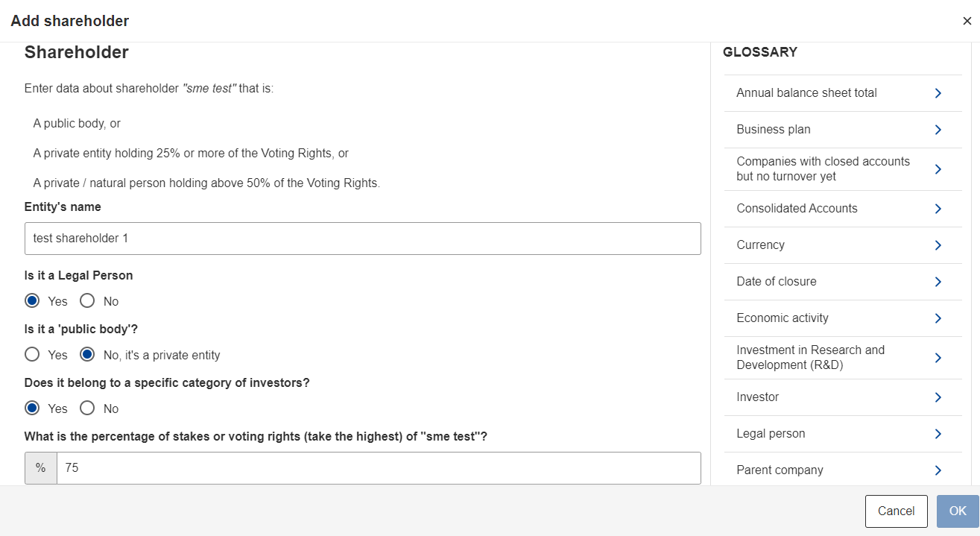The height and width of the screenshot is (536, 980).
Task: Click the Cancel button
Action: pos(897,511)
